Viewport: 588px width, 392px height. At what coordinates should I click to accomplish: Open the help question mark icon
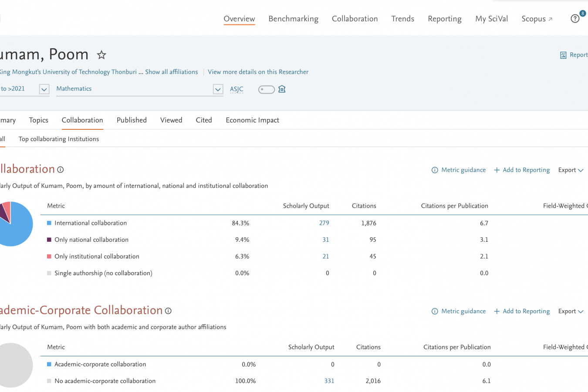(x=575, y=19)
